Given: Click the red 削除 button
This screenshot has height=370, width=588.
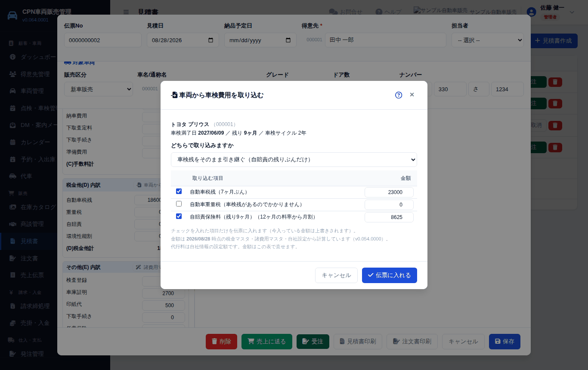Looking at the screenshot, I should pos(221,342).
